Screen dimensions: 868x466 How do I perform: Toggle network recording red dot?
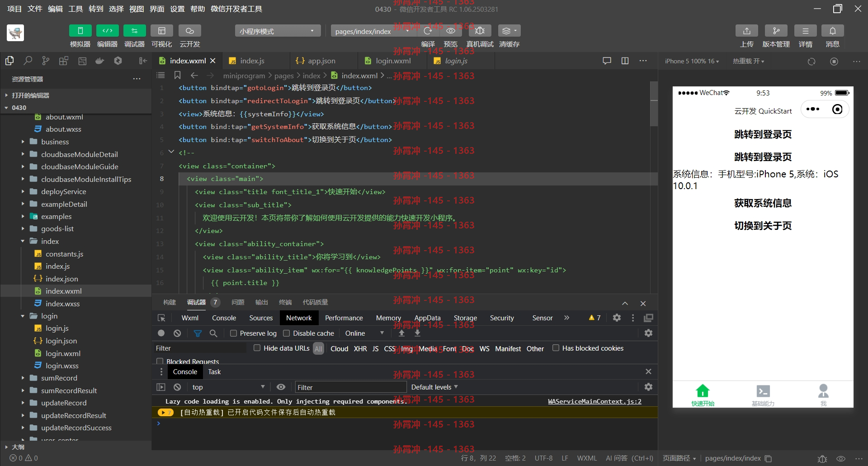(x=161, y=333)
